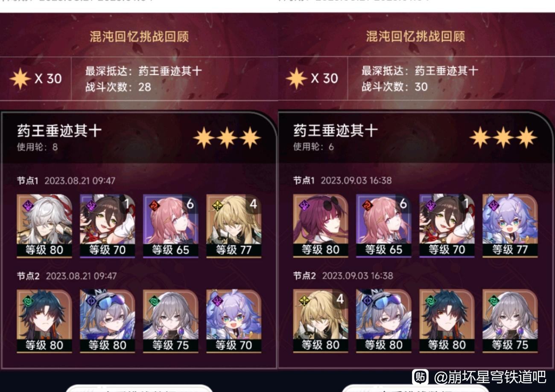Click the Tieba logo icon in watermark
The image size is (555, 392).
[x=420, y=377]
